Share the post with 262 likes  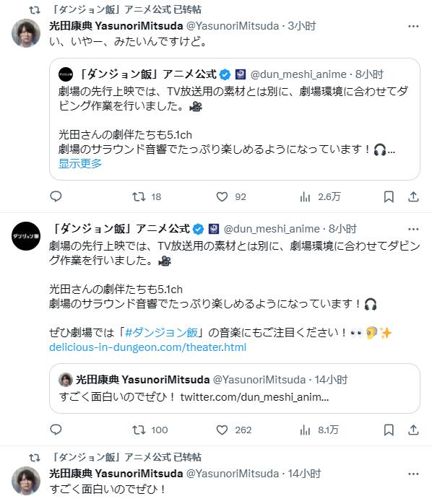413,430
